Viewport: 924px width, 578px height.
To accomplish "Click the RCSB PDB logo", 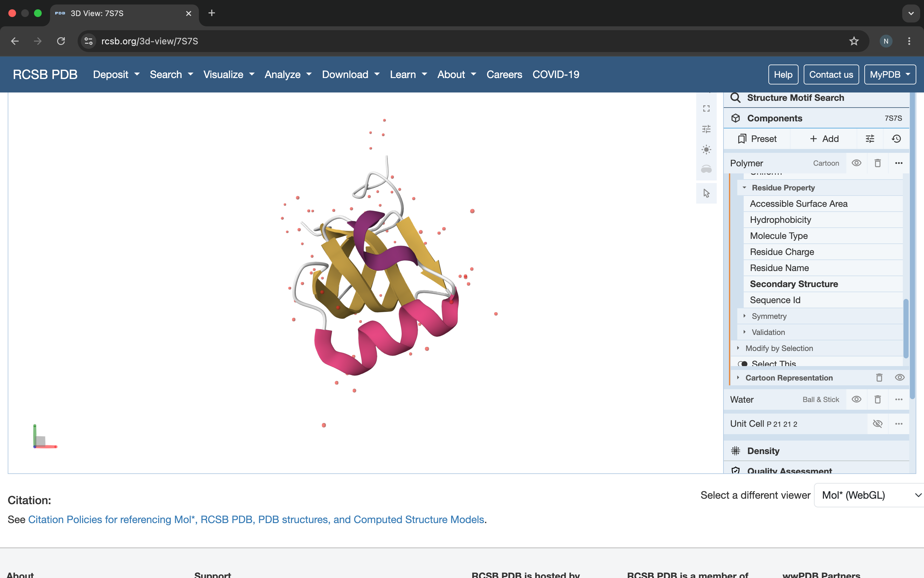I will [x=45, y=74].
